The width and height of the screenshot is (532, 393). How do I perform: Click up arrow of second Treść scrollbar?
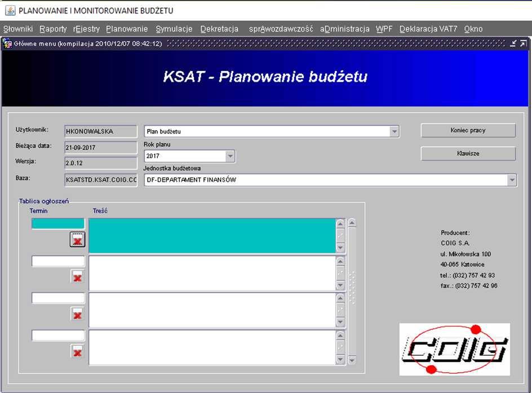(340, 261)
